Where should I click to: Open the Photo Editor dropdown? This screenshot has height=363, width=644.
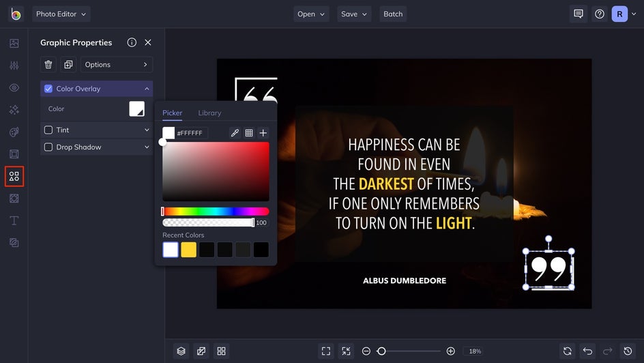[x=61, y=14]
